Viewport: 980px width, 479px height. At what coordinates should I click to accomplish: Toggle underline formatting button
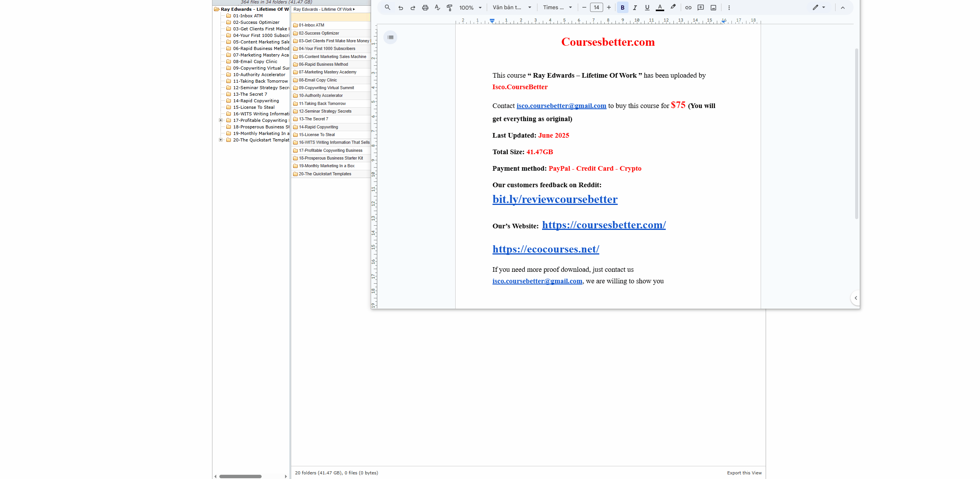click(647, 8)
